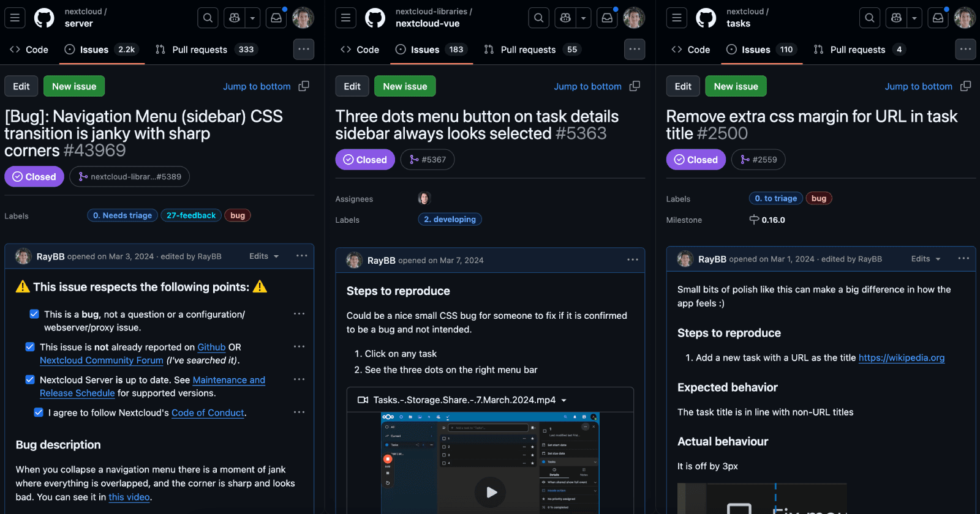This screenshot has width=980, height=514.
Task: Open linked PR nextcloud-librar...#5389
Action: (x=129, y=176)
